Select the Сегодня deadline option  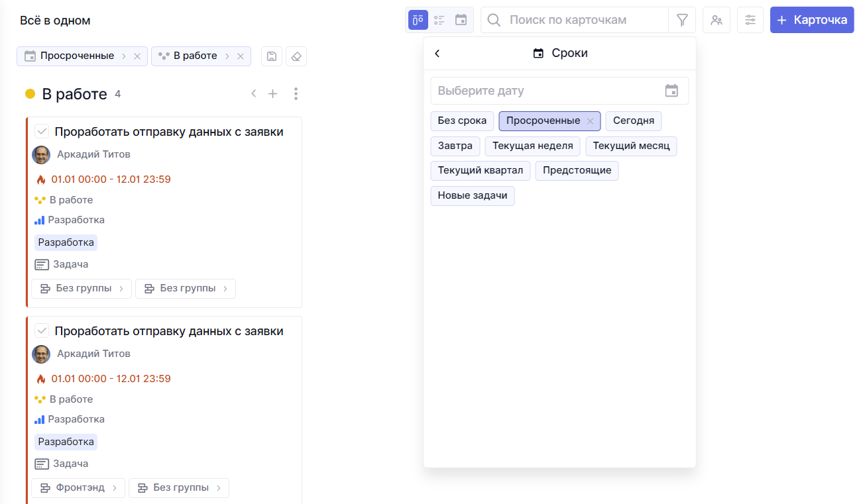(x=633, y=121)
